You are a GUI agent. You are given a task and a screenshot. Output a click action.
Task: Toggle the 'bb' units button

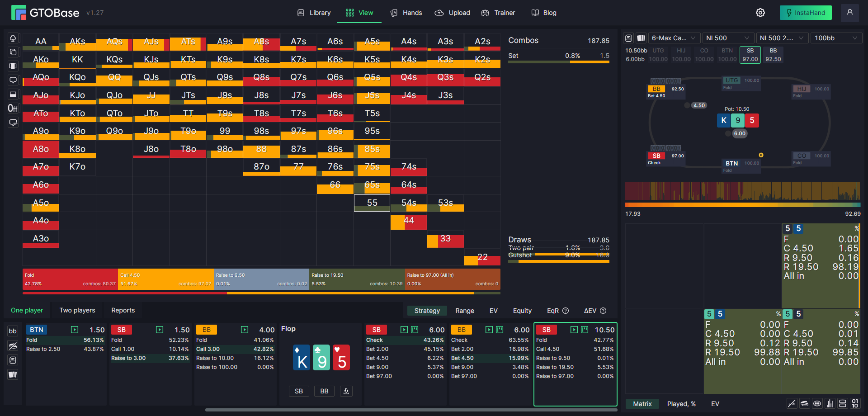tap(13, 331)
